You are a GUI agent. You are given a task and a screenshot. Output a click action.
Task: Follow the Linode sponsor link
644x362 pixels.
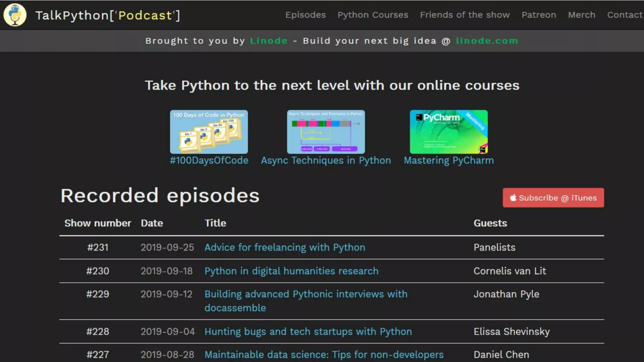point(269,41)
